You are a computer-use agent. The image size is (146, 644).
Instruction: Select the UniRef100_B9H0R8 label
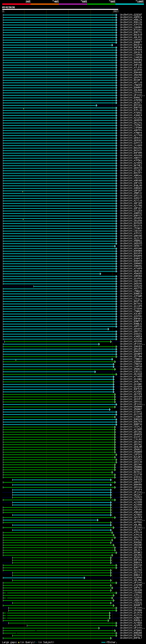(x=131, y=72)
